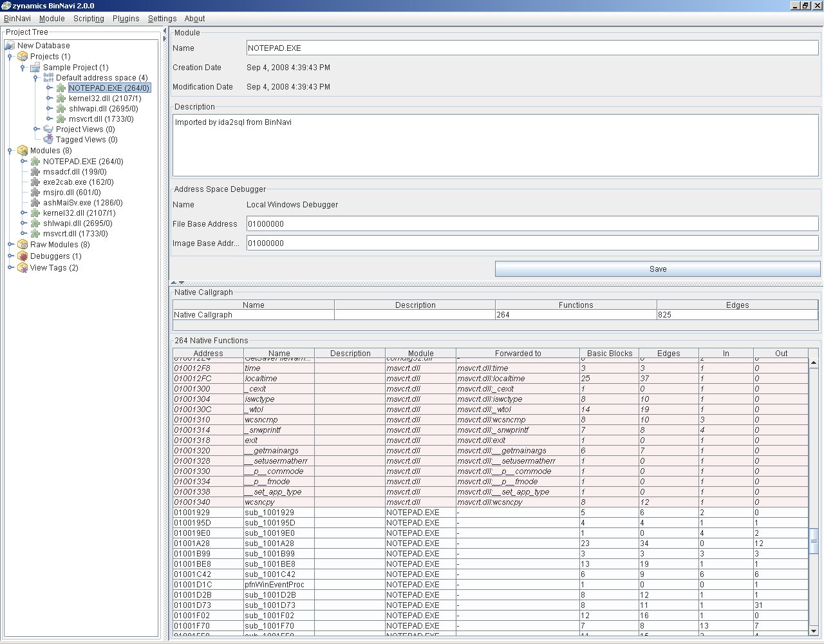The image size is (824, 644).
Task: Click kernel32.dll puzzle icon under Default address space
Action: 61,98
